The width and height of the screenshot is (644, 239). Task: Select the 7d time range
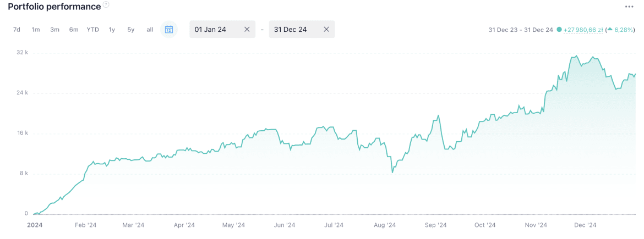pyautogui.click(x=17, y=30)
